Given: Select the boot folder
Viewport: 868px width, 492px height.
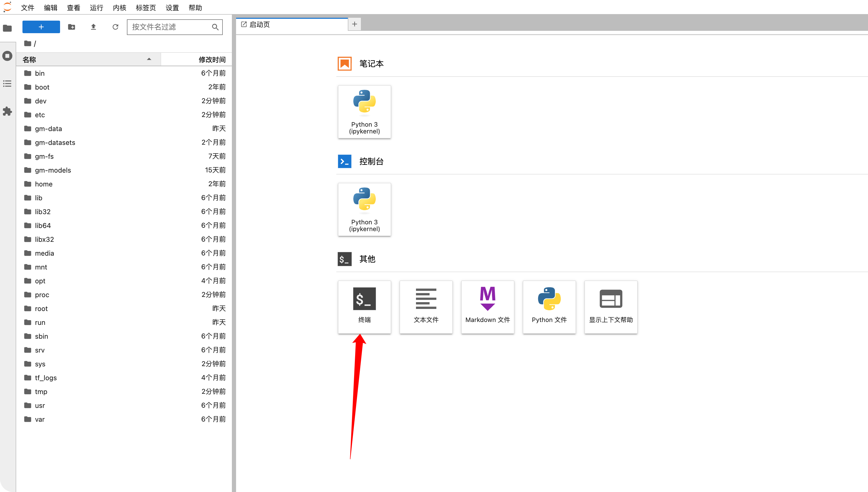Looking at the screenshot, I should click(124, 87).
